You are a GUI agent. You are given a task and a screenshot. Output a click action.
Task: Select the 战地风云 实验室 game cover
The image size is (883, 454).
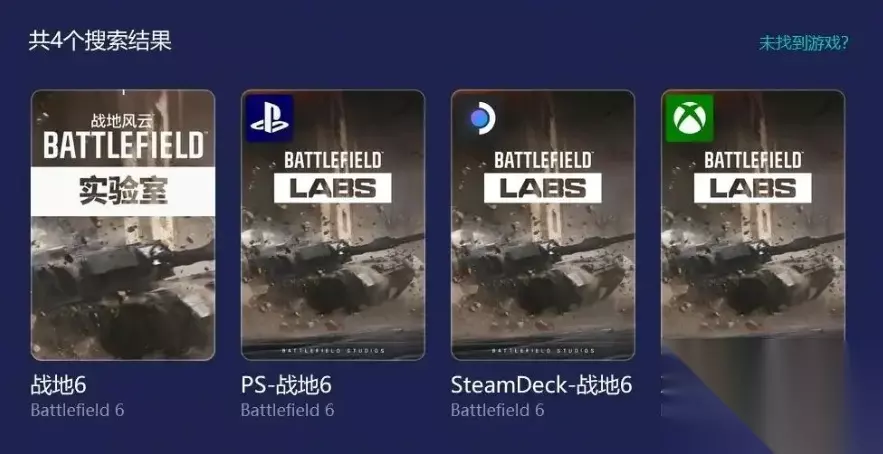click(123, 225)
